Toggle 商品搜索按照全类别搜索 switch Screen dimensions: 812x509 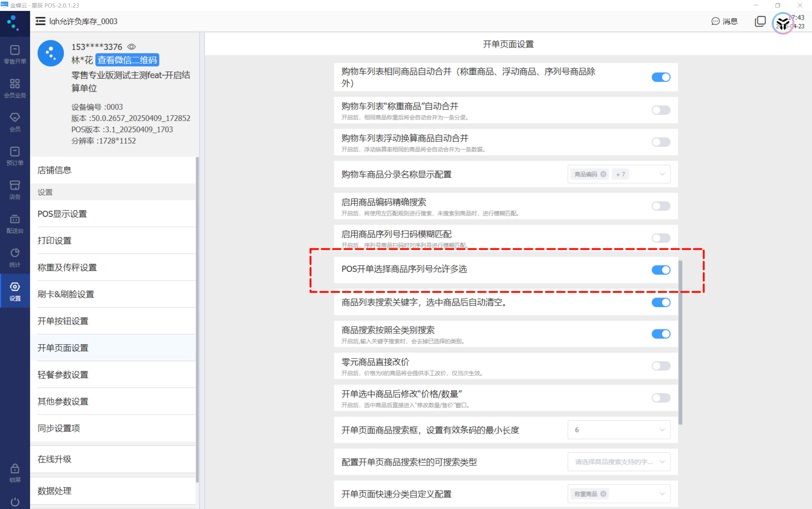[x=661, y=334]
